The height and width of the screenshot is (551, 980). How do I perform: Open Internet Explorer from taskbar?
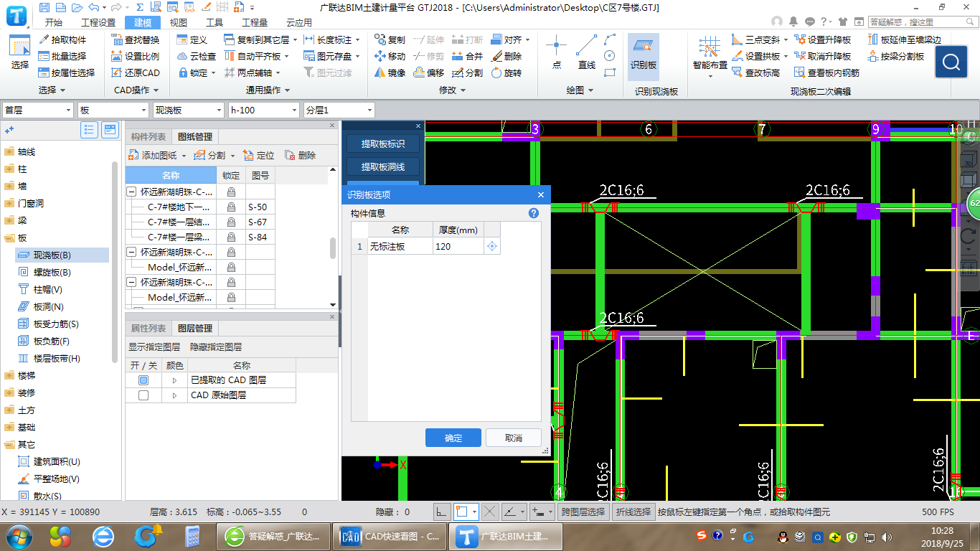104,536
